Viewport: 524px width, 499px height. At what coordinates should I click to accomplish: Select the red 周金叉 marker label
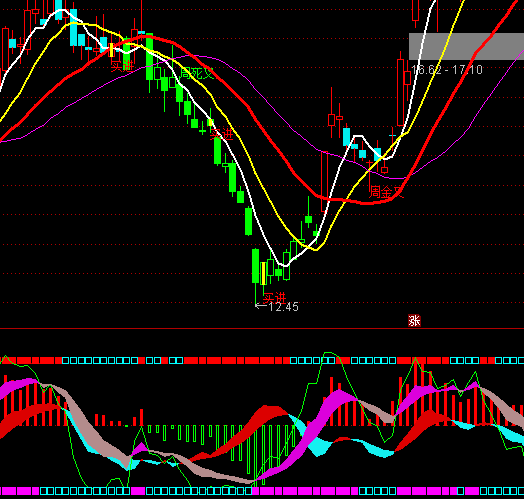tap(386, 192)
